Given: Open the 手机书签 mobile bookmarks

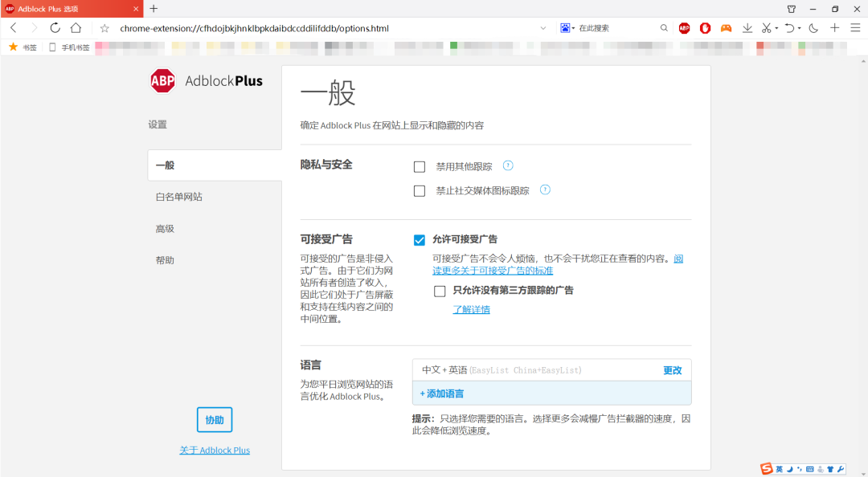Looking at the screenshot, I should pyautogui.click(x=69, y=47).
